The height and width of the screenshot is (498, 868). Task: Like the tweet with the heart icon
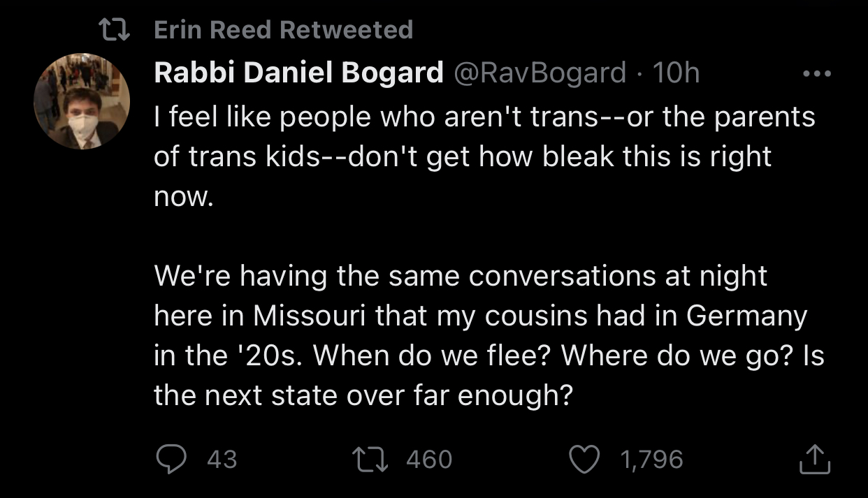[x=584, y=459]
